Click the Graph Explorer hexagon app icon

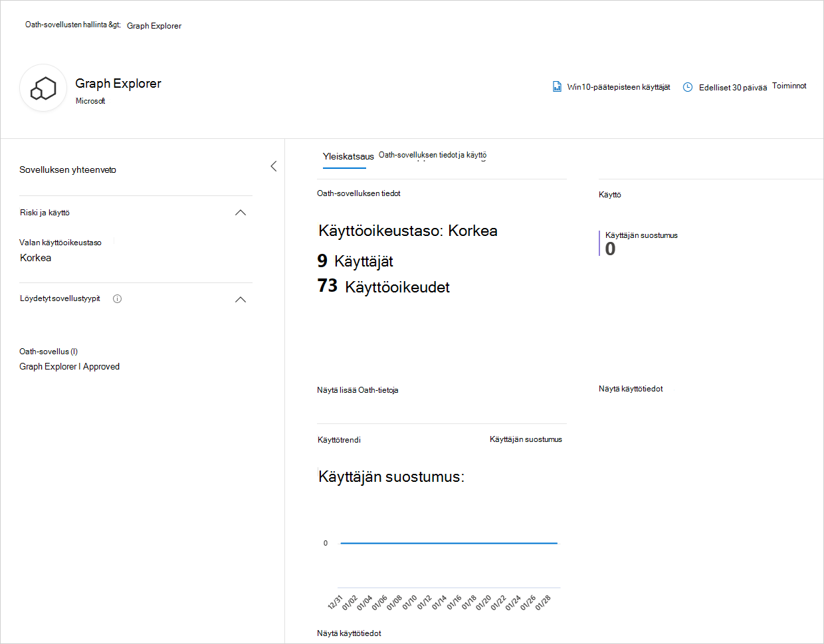click(x=43, y=88)
